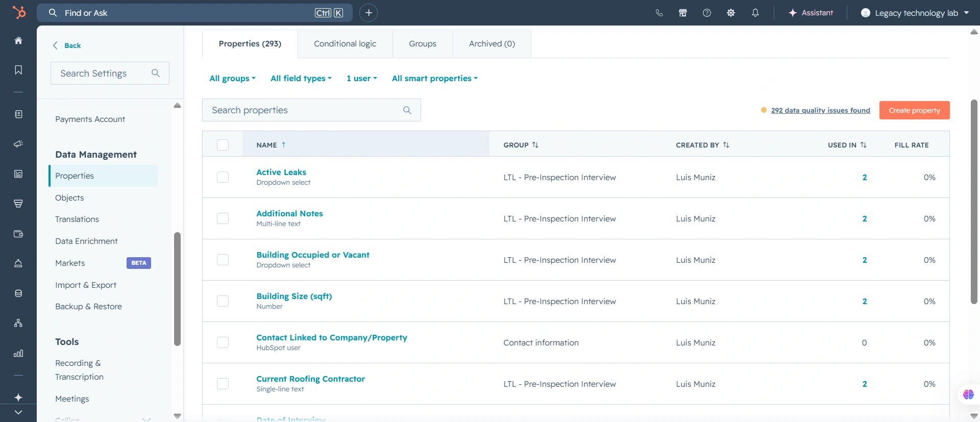Check the Building Size (sqft) row checkbox
Image resolution: width=980 pixels, height=422 pixels.
pyautogui.click(x=223, y=301)
